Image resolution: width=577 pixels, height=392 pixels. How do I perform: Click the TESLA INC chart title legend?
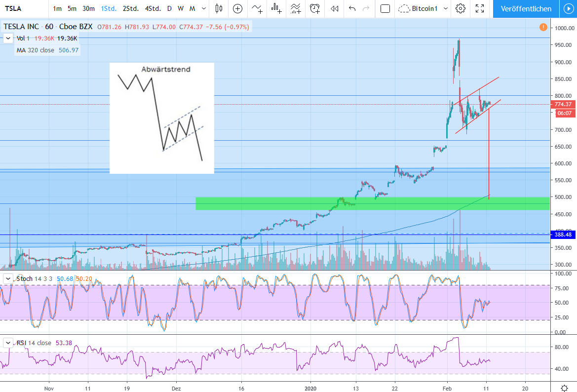[x=48, y=27]
